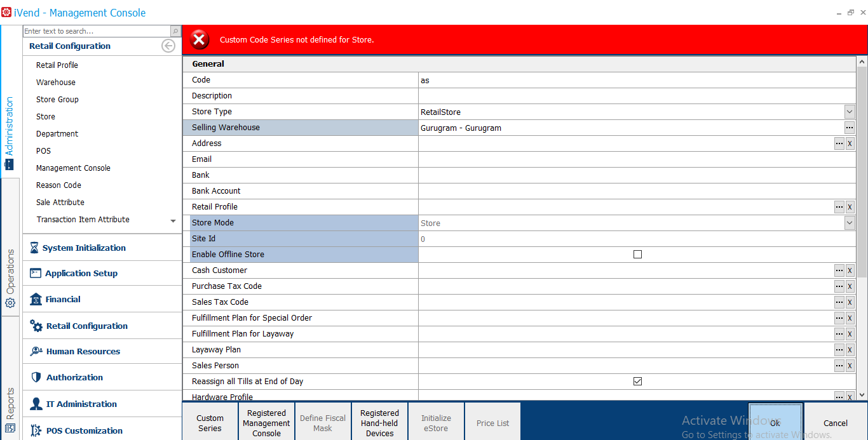Viewport: 868px width, 440px height.
Task: Click POS Customization icon
Action: coord(36,431)
